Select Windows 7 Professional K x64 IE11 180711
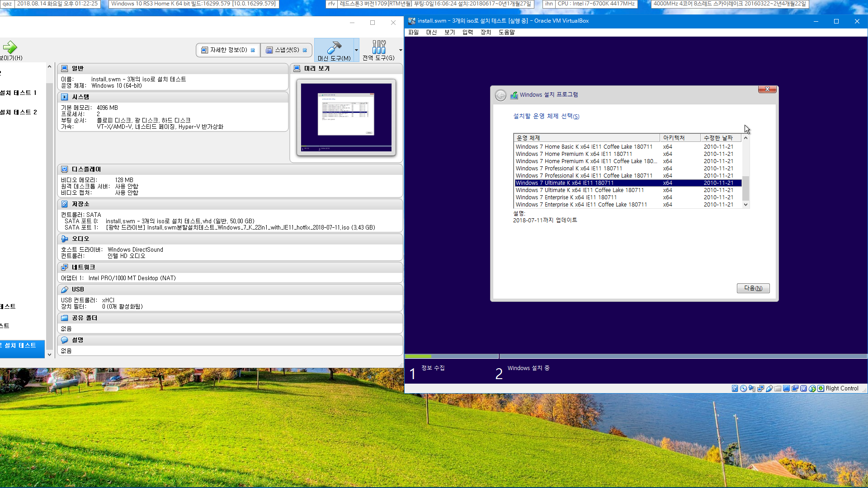868x488 pixels. pos(627,169)
